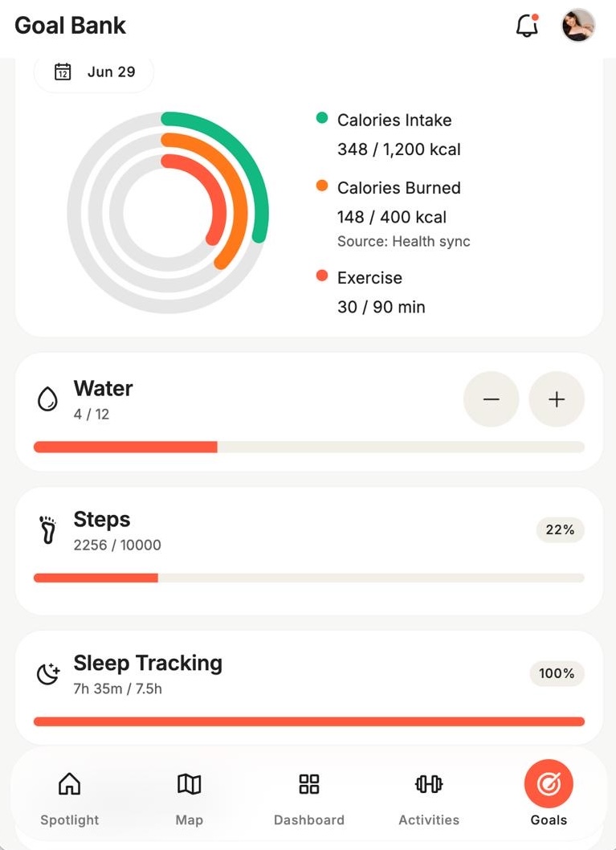The width and height of the screenshot is (616, 850).
Task: Click the Water progress bar
Action: pyautogui.click(x=309, y=447)
